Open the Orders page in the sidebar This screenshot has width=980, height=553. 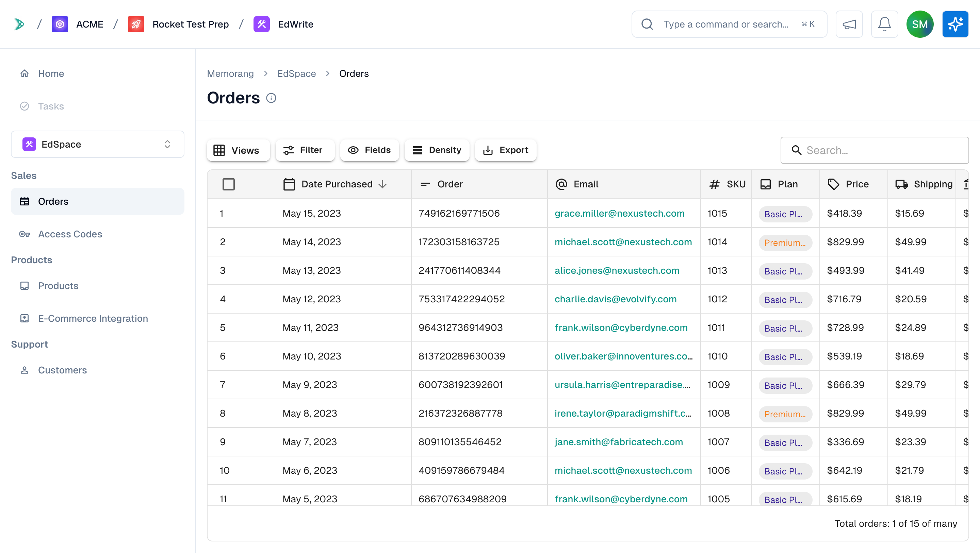point(98,201)
